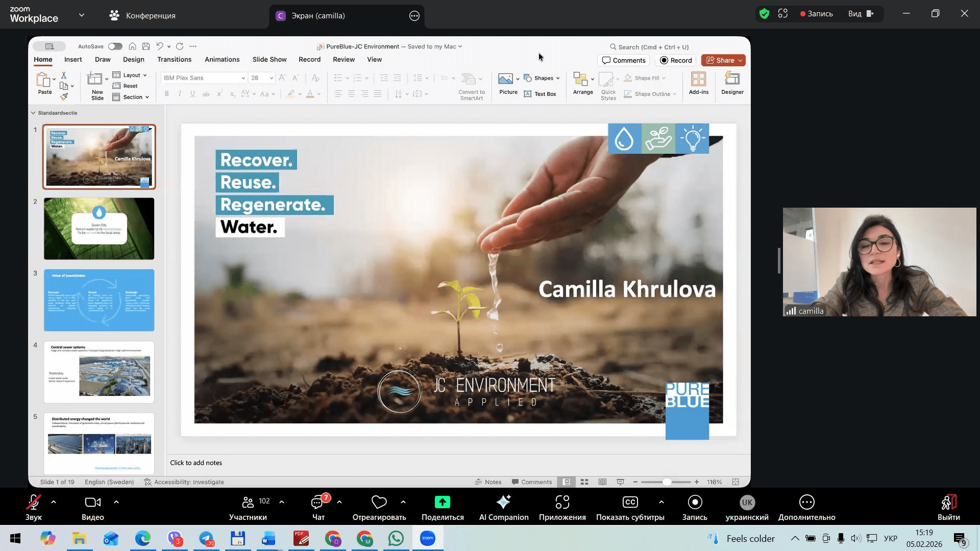This screenshot has width=980, height=551.
Task: Open Чат with 7 unread messages
Action: pos(318,503)
